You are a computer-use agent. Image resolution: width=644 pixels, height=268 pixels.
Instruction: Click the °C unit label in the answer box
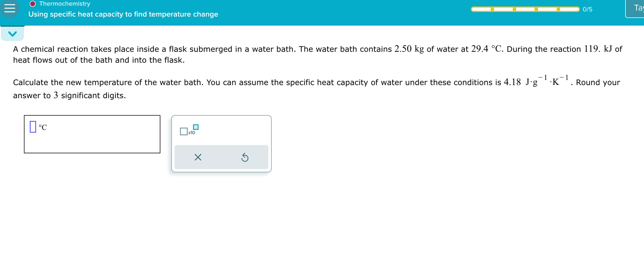click(43, 127)
